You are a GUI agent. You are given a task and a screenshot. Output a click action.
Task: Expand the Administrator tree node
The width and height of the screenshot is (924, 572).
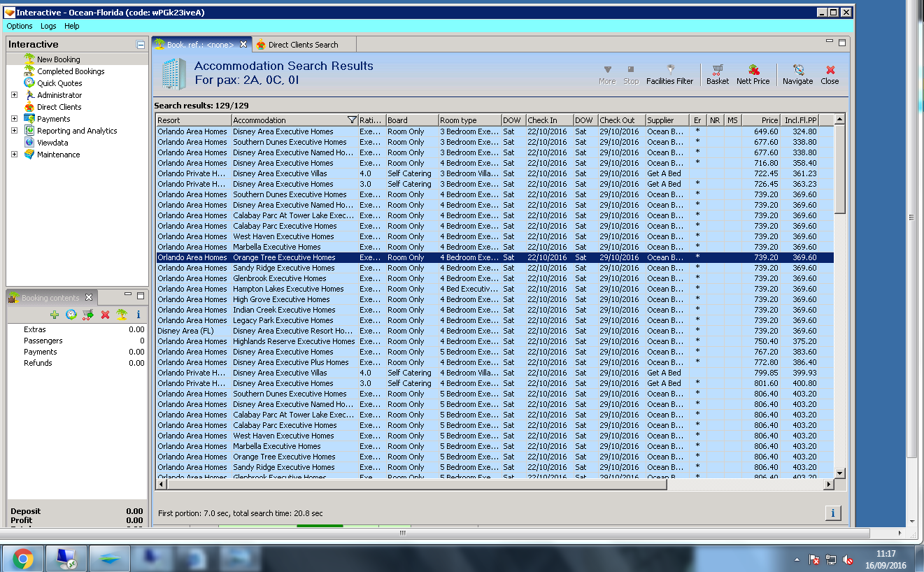click(14, 95)
